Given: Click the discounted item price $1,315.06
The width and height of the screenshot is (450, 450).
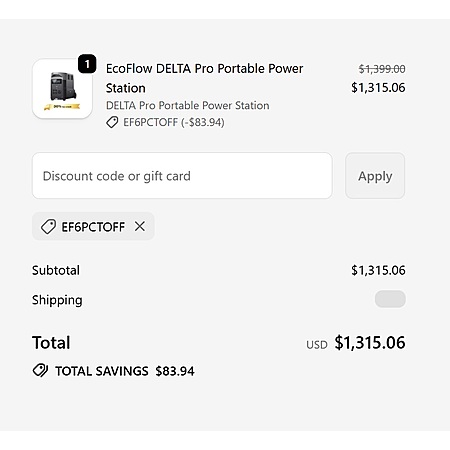Looking at the screenshot, I should pos(378,88).
